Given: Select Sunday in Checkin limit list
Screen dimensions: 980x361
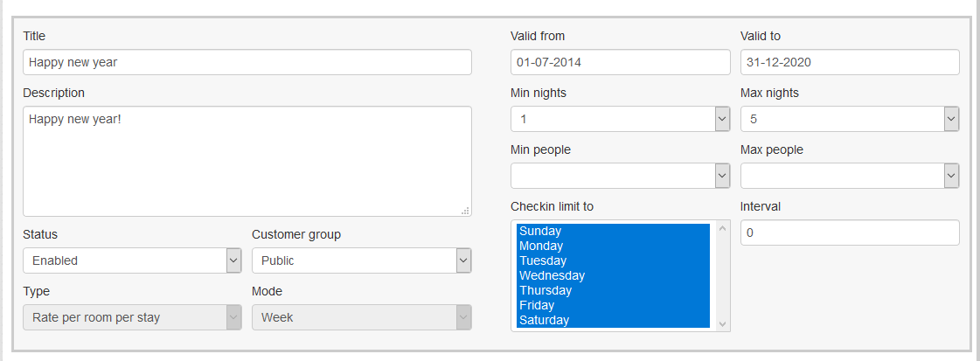Looking at the screenshot, I should click(612, 231).
